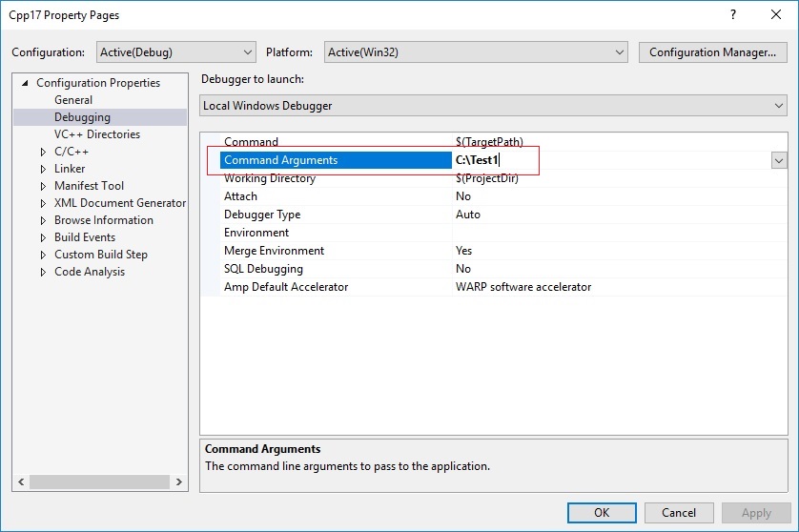Image resolution: width=799 pixels, height=532 pixels.
Task: Click the Cancel button
Action: point(679,513)
